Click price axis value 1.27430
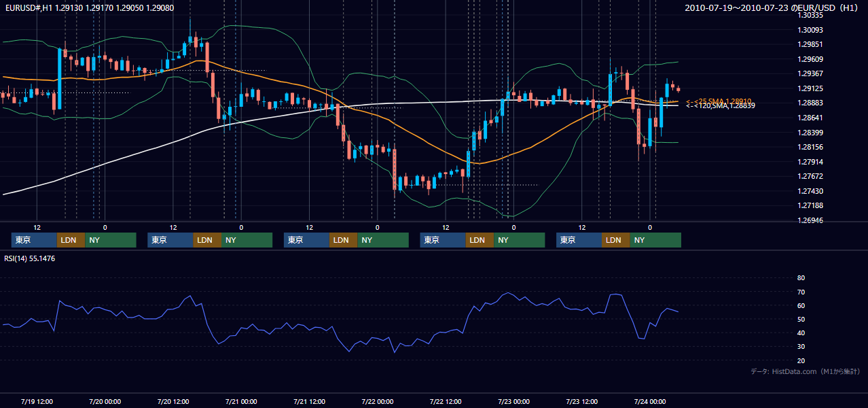The height and width of the screenshot is (408, 868). [x=810, y=191]
